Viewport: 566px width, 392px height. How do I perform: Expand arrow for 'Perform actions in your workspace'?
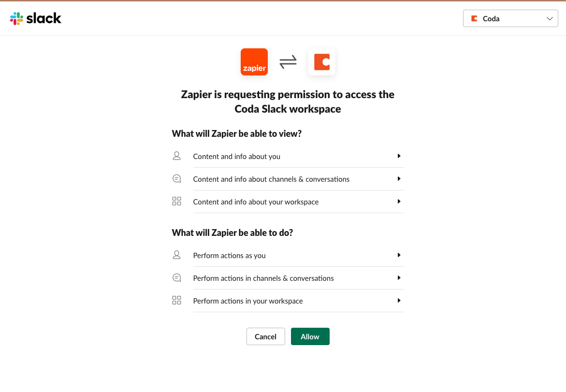[399, 301]
